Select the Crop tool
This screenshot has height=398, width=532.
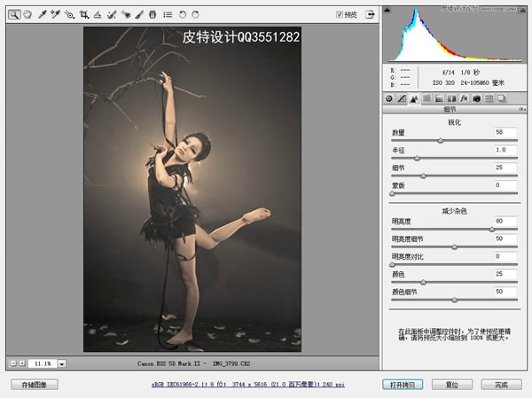pos(84,14)
